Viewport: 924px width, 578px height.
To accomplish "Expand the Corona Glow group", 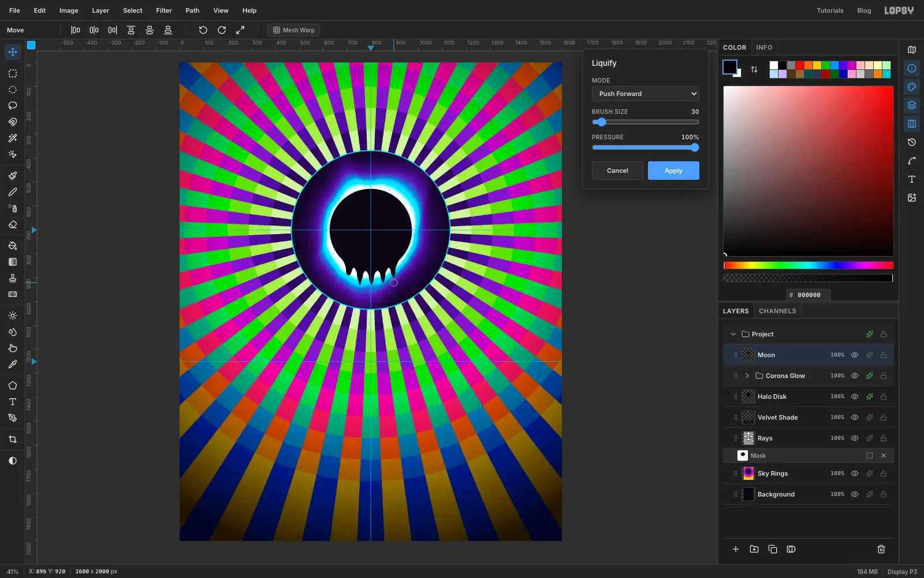I will point(747,376).
